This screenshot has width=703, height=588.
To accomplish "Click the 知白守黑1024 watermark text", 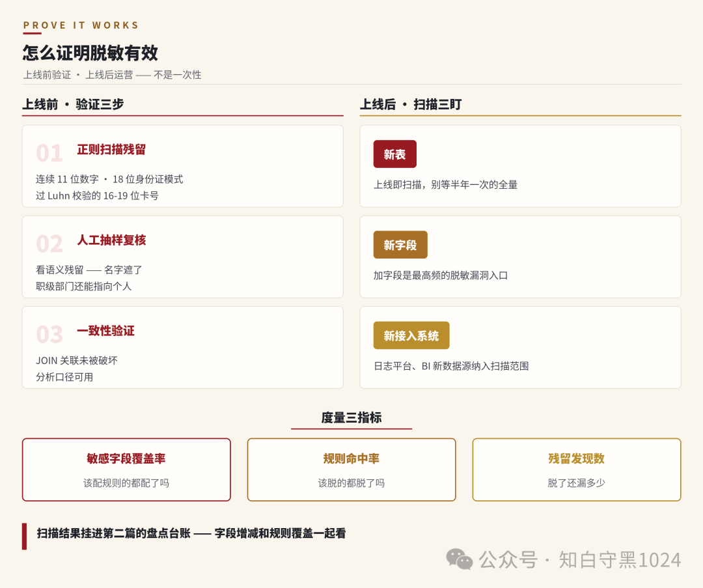I will [620, 560].
